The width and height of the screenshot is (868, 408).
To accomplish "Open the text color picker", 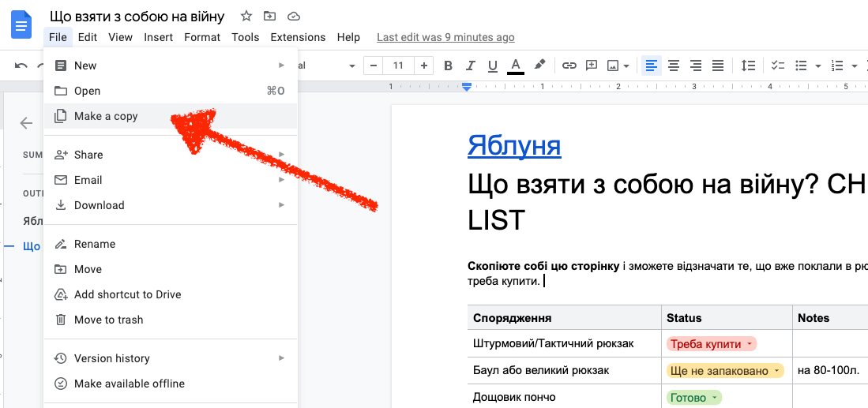I will click(x=516, y=66).
